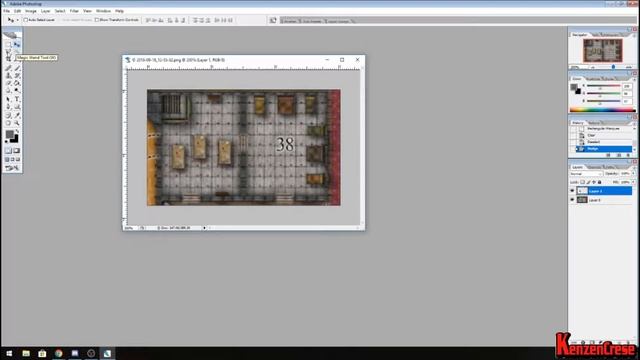
Task: Select the Pen tool
Action: 8,107
